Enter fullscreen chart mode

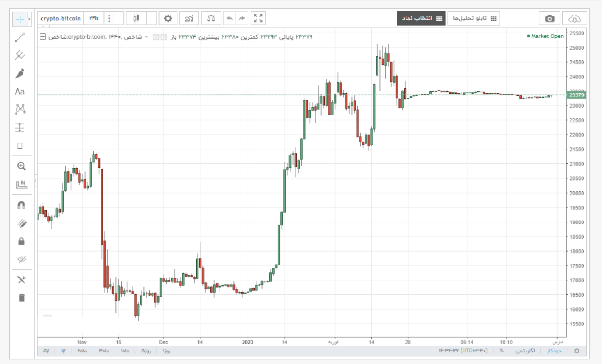click(x=258, y=18)
